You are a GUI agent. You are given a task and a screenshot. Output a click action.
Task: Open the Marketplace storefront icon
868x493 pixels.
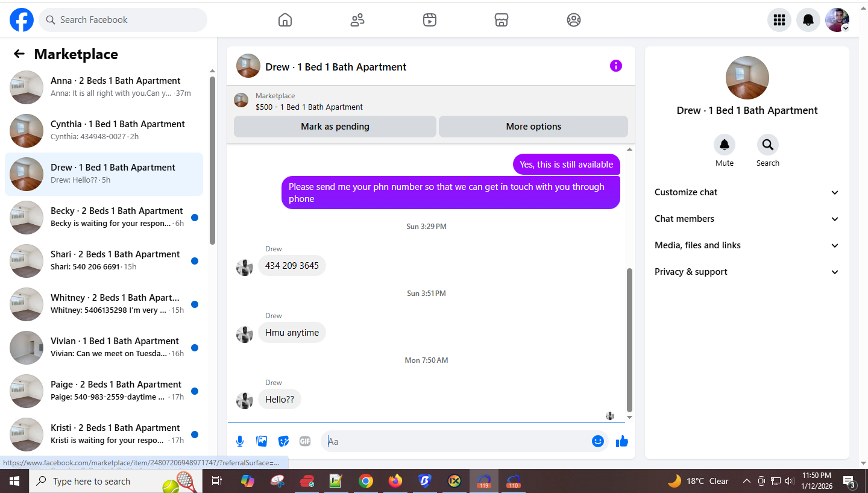pyautogui.click(x=502, y=20)
